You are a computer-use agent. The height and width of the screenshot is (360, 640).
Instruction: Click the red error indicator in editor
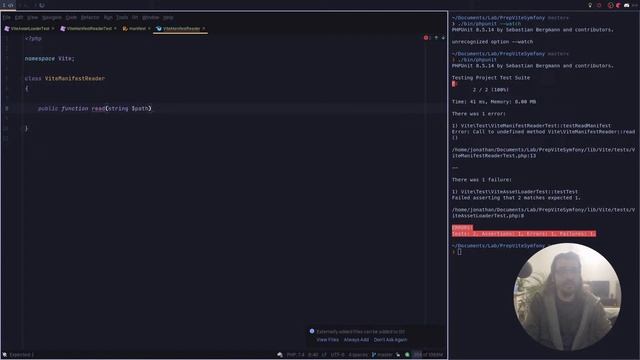426,38
